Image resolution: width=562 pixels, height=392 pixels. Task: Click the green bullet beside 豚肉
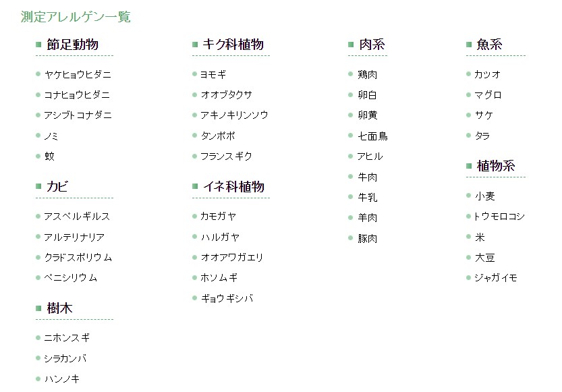click(351, 238)
